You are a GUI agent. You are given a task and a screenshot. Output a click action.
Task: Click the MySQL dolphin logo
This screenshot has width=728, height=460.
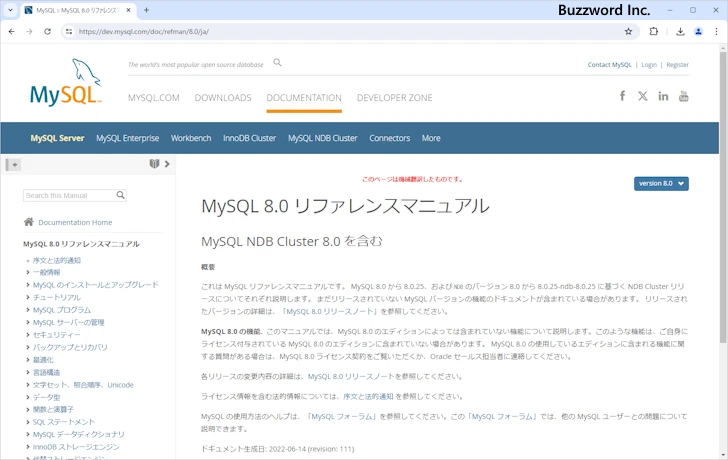pos(65,82)
